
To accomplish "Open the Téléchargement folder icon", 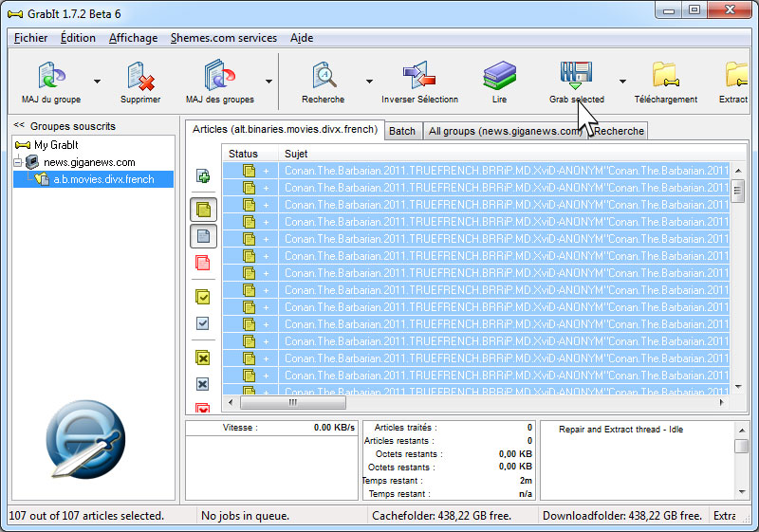I will pos(665,75).
